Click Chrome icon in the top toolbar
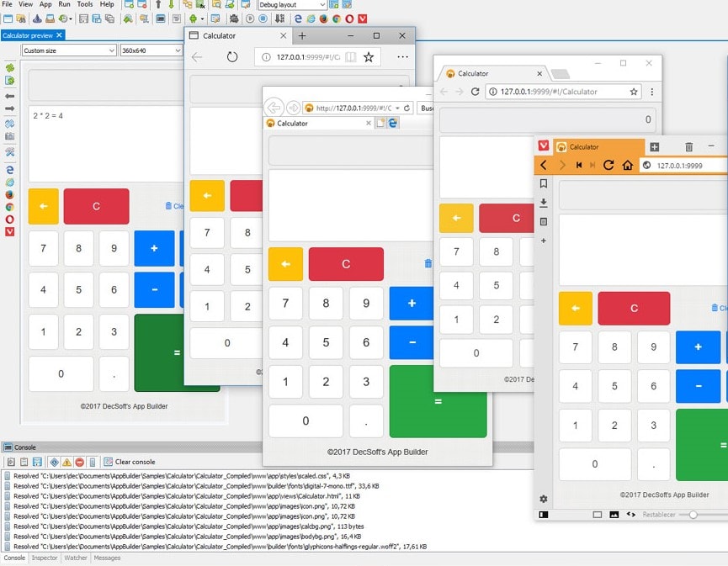This screenshot has width=728, height=566. [337, 19]
